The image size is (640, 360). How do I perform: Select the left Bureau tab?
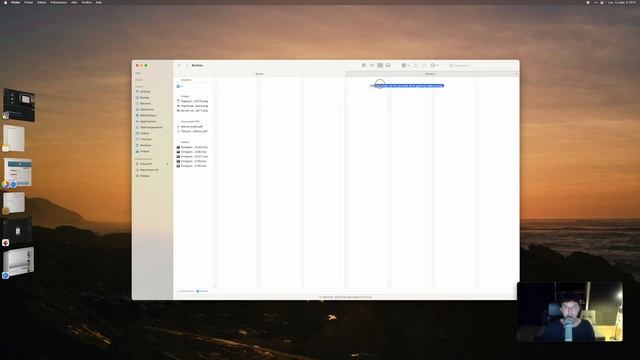point(259,74)
